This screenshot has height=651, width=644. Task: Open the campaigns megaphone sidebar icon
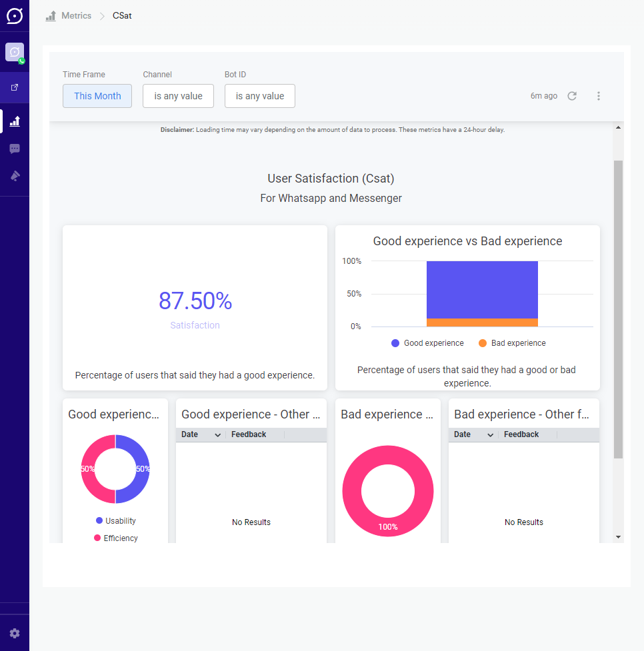[x=15, y=176]
